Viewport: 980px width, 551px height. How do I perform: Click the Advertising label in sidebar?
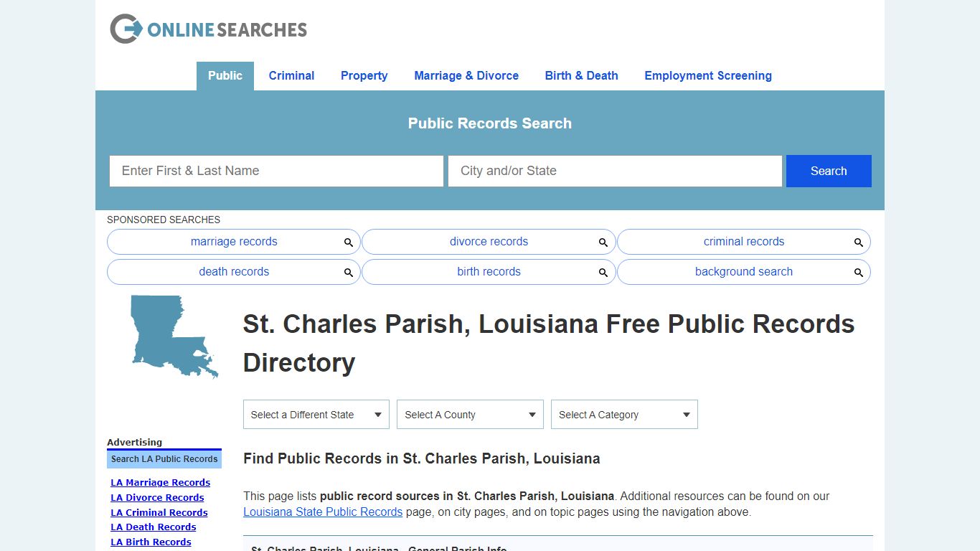point(134,443)
